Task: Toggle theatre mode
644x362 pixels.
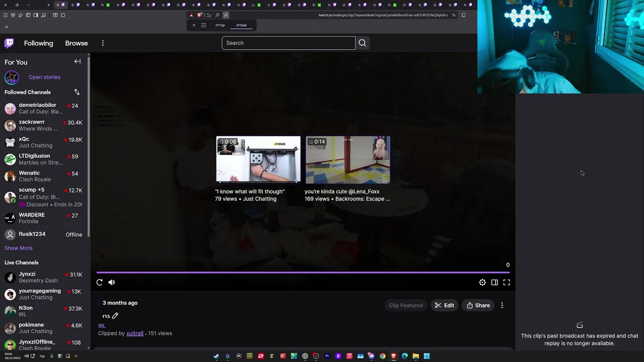Action: (x=495, y=283)
